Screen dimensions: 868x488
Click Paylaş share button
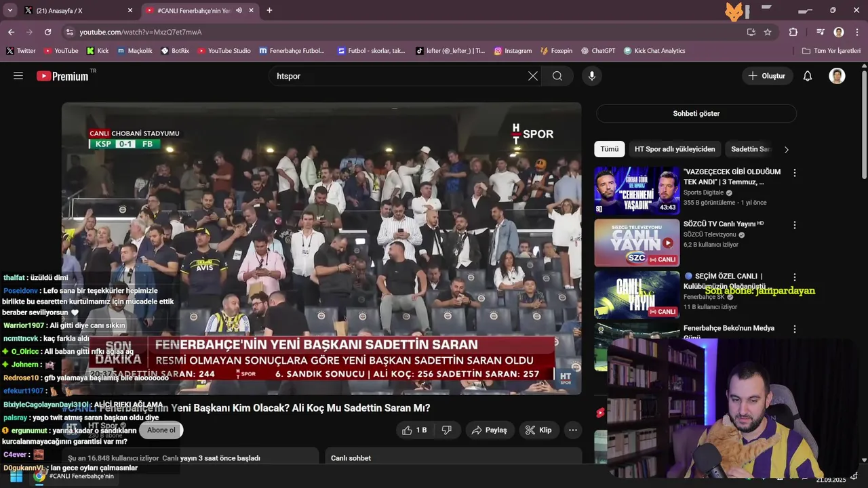[x=490, y=430]
